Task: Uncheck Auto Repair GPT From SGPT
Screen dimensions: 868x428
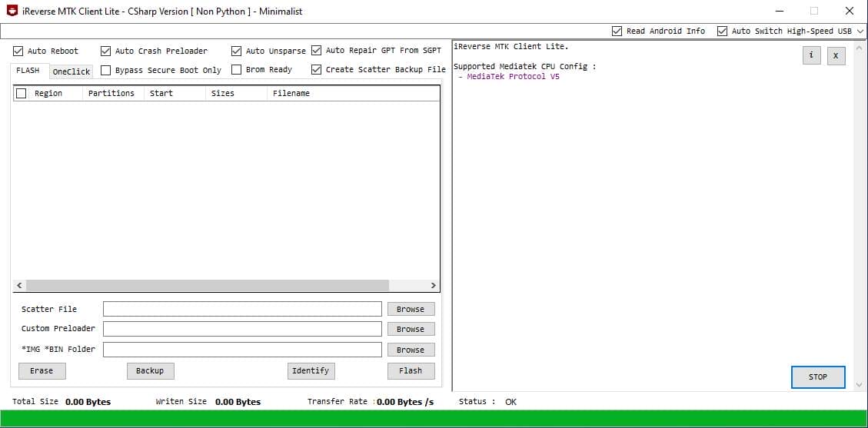Action: coord(316,50)
